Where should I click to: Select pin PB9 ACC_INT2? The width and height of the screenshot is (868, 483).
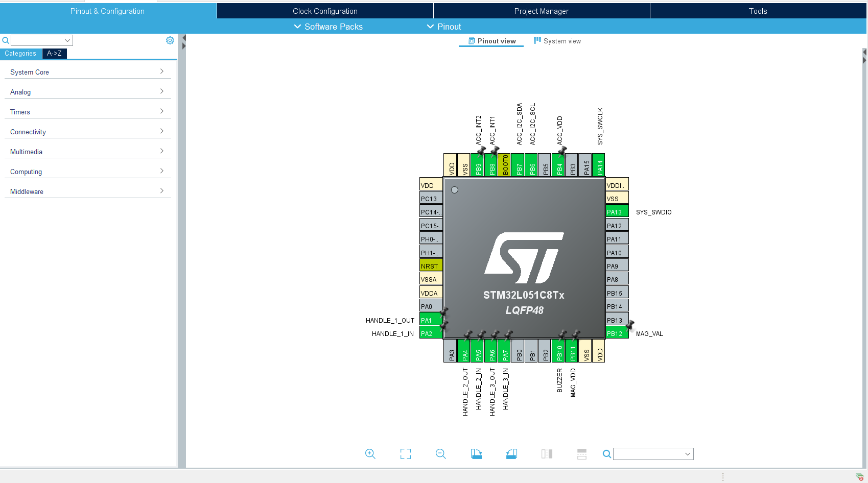click(x=478, y=165)
